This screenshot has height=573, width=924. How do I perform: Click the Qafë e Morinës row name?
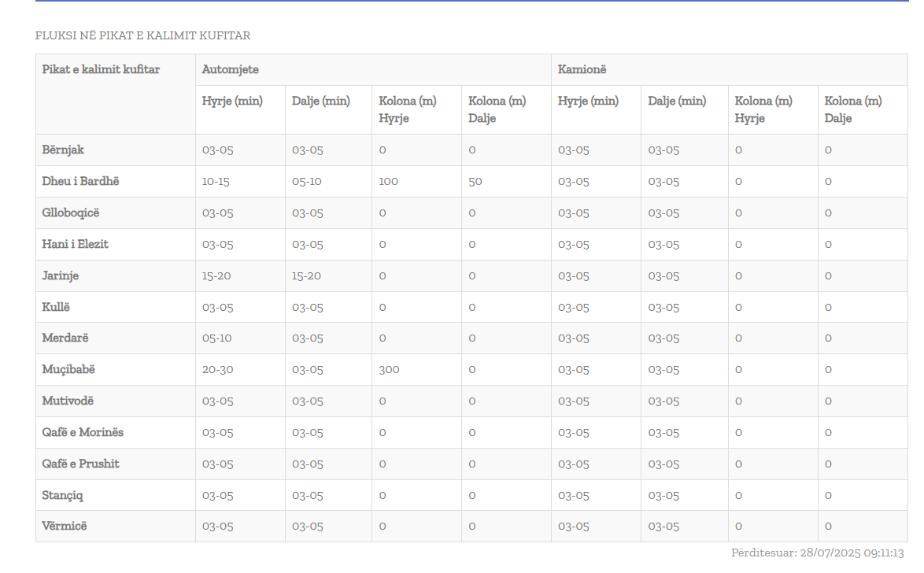(x=83, y=432)
